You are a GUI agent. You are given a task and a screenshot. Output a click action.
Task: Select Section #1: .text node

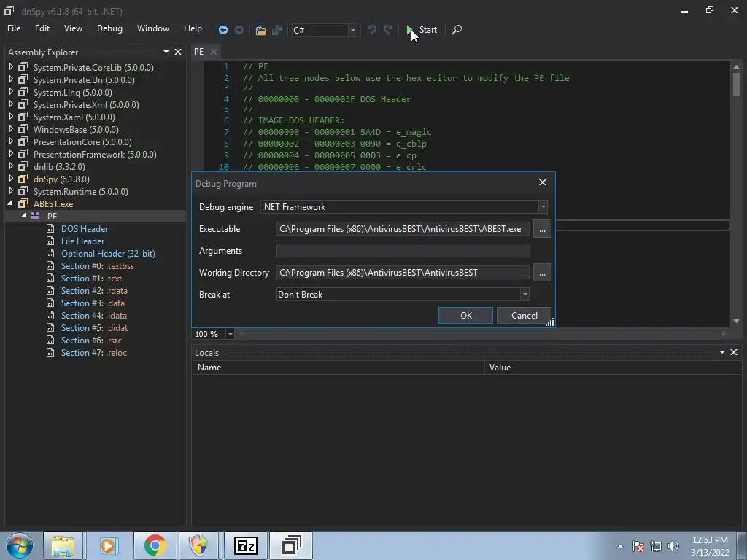coord(91,278)
